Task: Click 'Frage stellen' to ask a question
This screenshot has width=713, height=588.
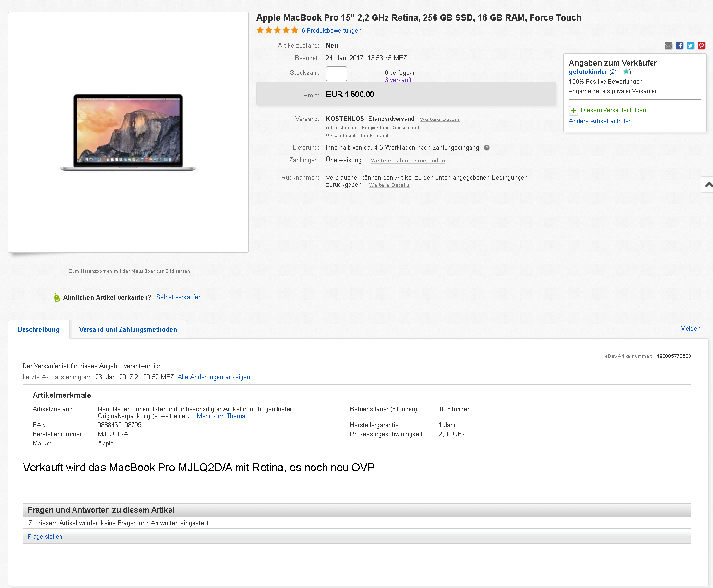Action: [x=45, y=537]
